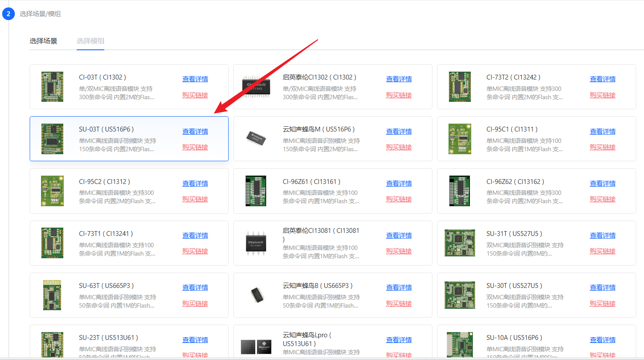Open 查看详情 for SU-23T
Image resolution: width=644 pixels, height=360 pixels.
point(195,340)
